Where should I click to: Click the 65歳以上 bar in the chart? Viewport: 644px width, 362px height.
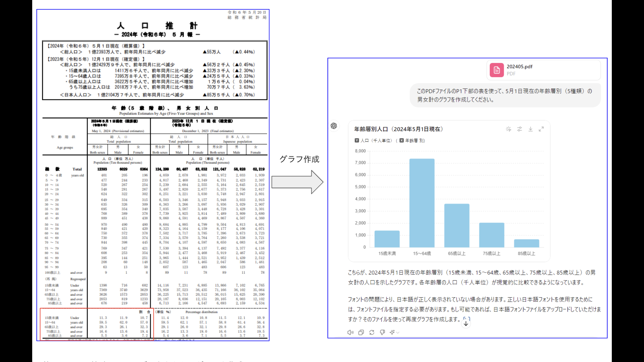457,226
